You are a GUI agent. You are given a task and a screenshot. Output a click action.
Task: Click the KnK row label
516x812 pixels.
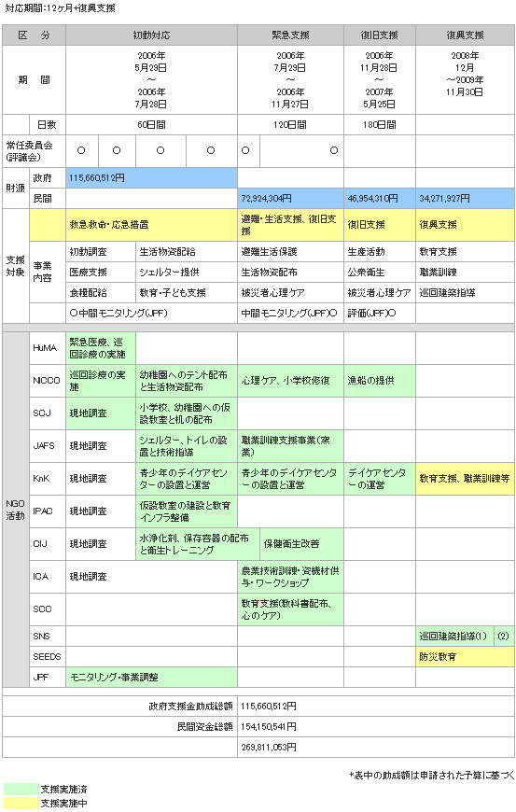pos(47,479)
